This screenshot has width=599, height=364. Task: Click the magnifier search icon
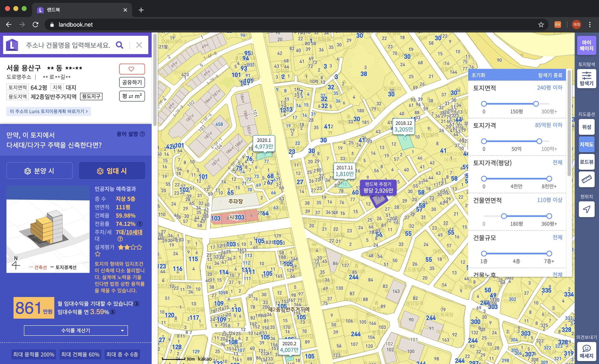tap(119, 45)
